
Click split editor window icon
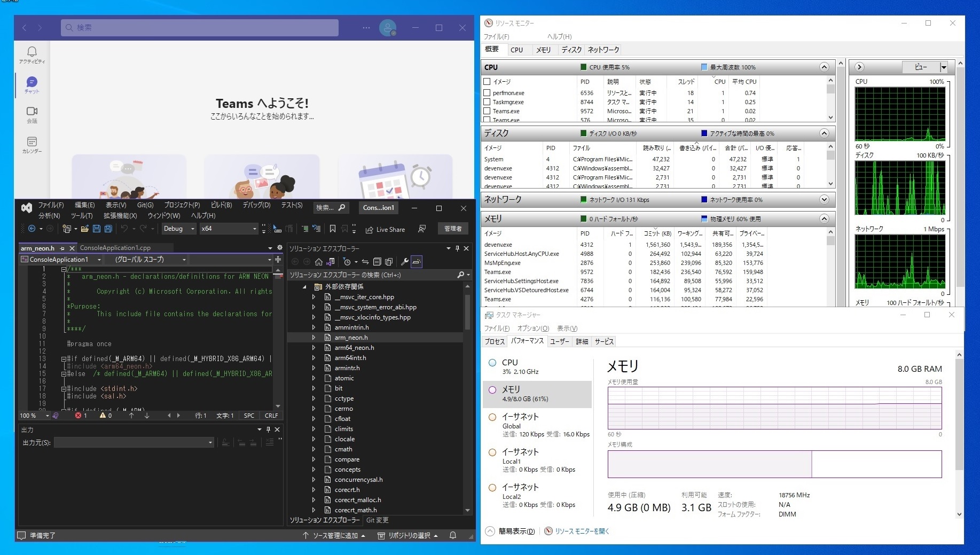pos(278,260)
